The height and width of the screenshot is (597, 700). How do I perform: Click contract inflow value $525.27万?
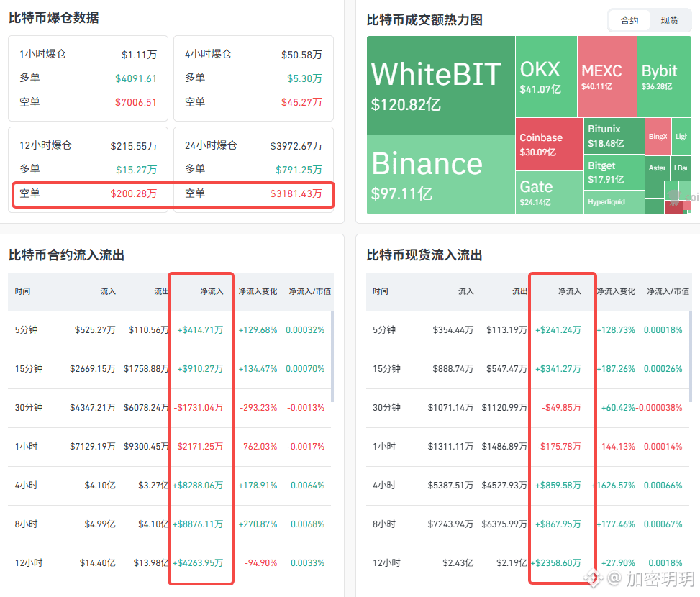point(95,330)
